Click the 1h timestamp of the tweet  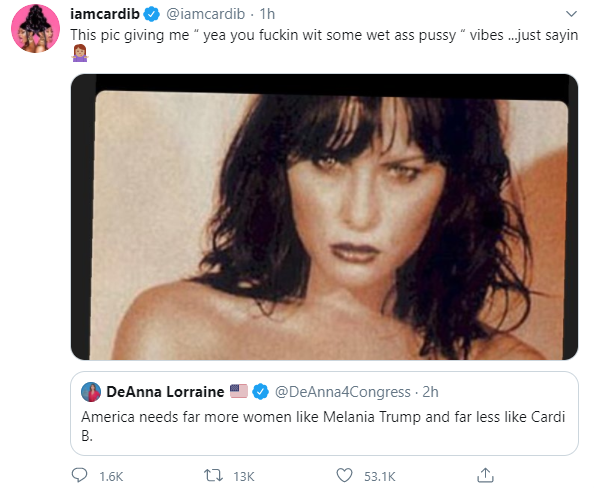pos(267,14)
